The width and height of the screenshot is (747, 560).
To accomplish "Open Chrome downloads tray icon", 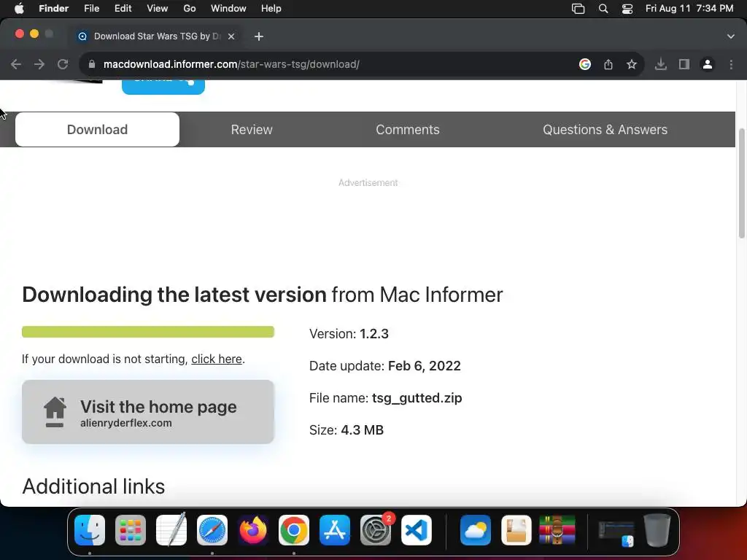I will coord(660,64).
